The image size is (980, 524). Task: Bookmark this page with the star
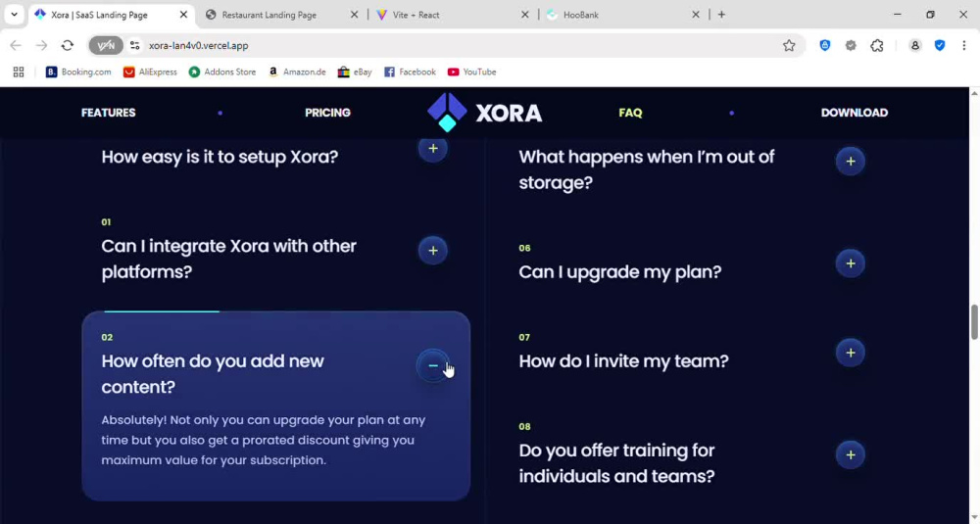click(789, 45)
